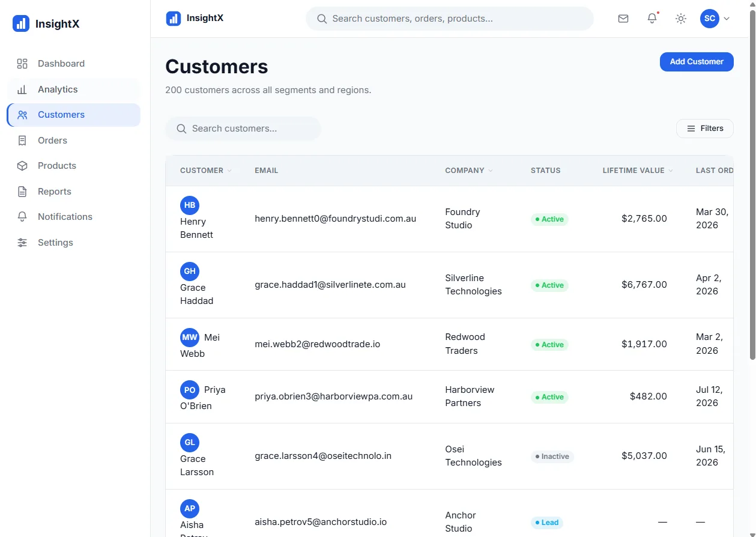Screen dimensions: 756x537
Task: Click Mei Webb's MW avatar
Action: coord(190,338)
